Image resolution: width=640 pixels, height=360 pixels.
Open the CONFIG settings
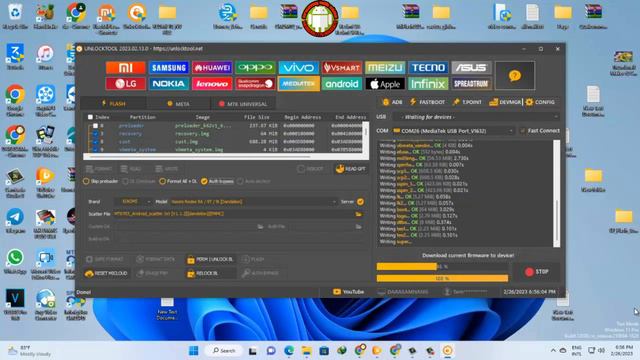(540, 102)
